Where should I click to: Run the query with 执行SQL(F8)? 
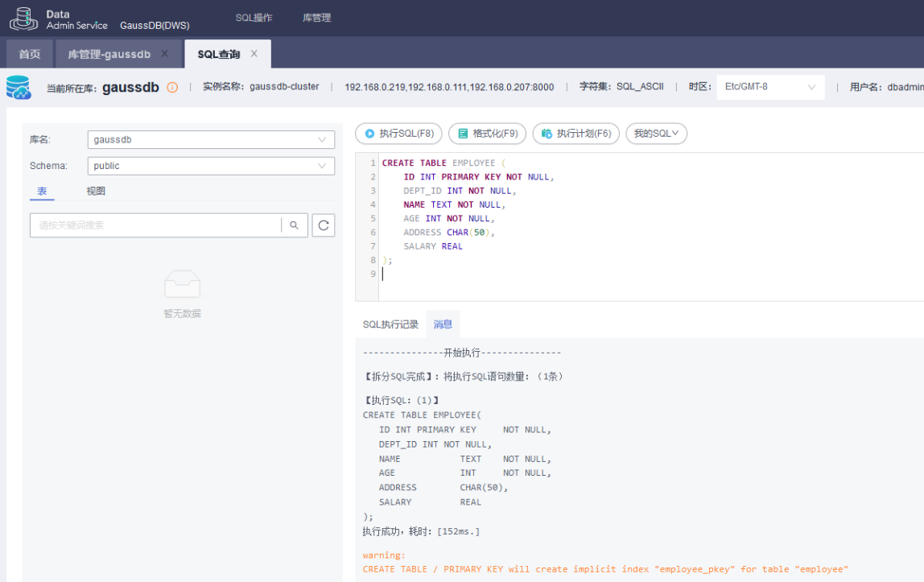398,134
